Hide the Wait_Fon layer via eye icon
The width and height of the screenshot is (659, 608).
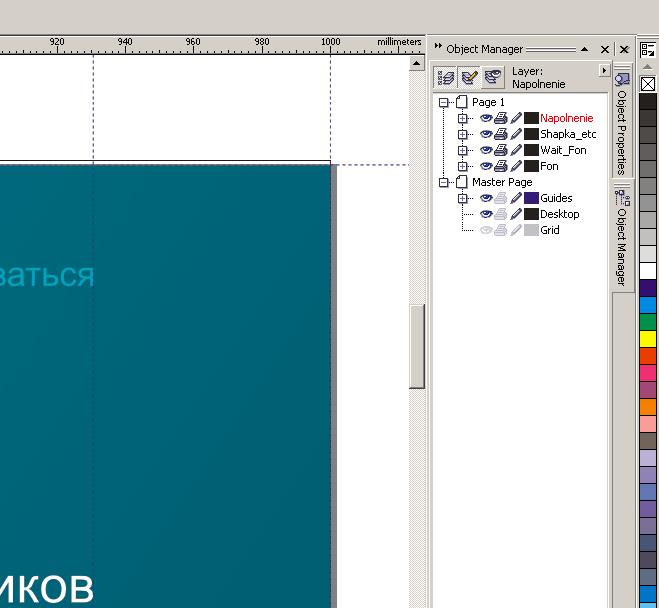pyautogui.click(x=486, y=150)
